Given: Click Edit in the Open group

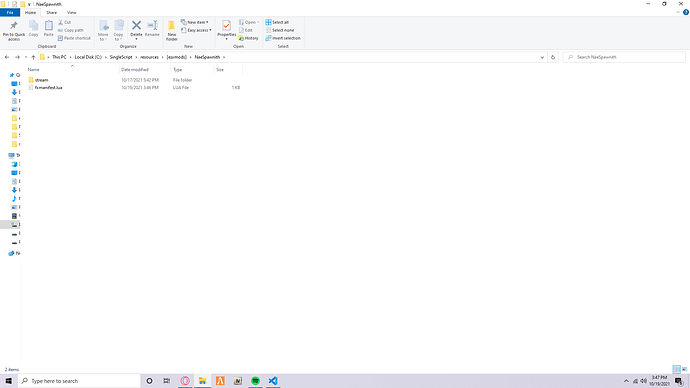Looking at the screenshot, I should (246, 30).
